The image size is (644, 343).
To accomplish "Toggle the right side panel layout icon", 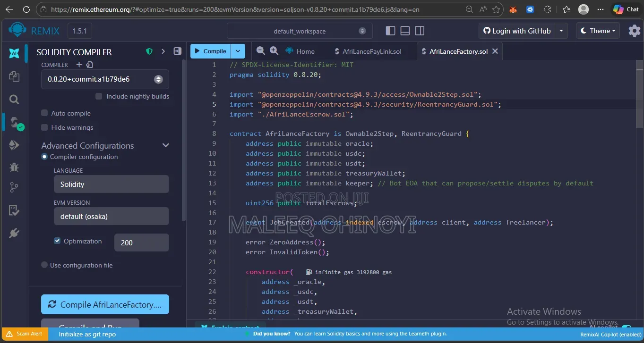I will pos(420,31).
